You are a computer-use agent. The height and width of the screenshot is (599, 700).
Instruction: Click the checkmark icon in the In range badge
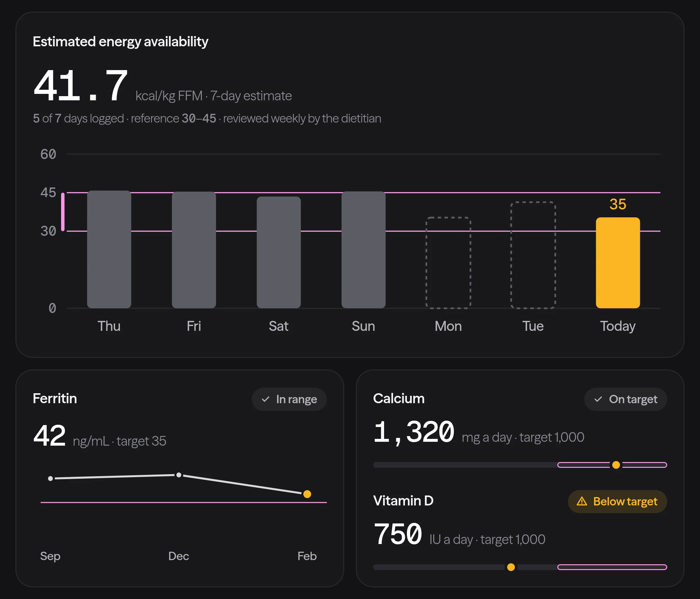tap(265, 399)
